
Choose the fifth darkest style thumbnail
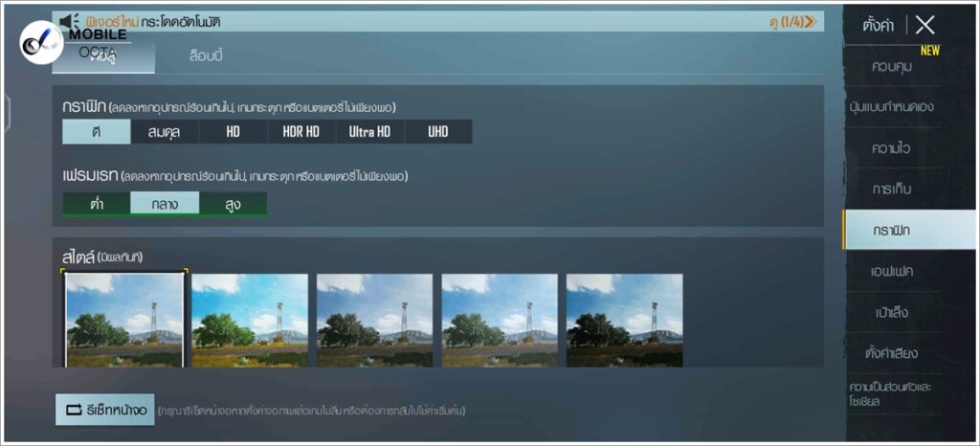coord(624,320)
